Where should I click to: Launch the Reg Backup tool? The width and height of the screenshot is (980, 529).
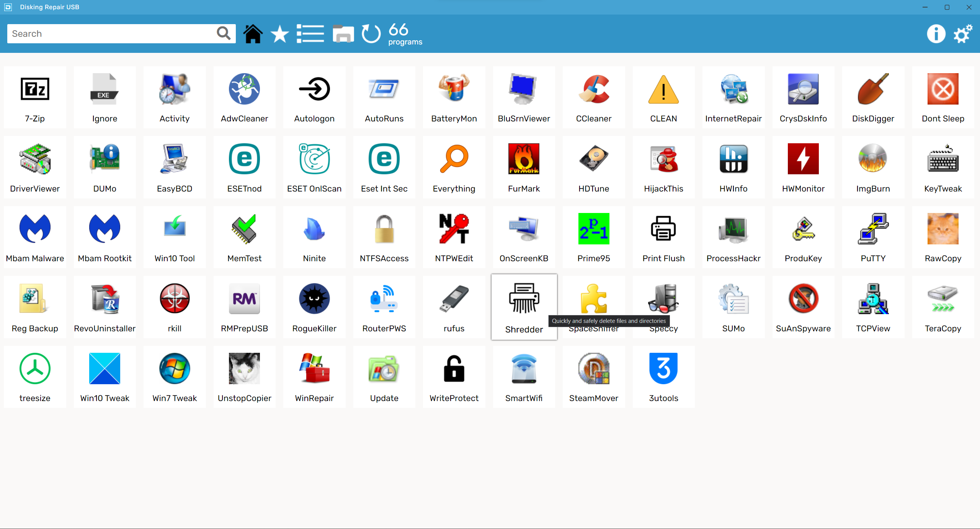point(35,307)
